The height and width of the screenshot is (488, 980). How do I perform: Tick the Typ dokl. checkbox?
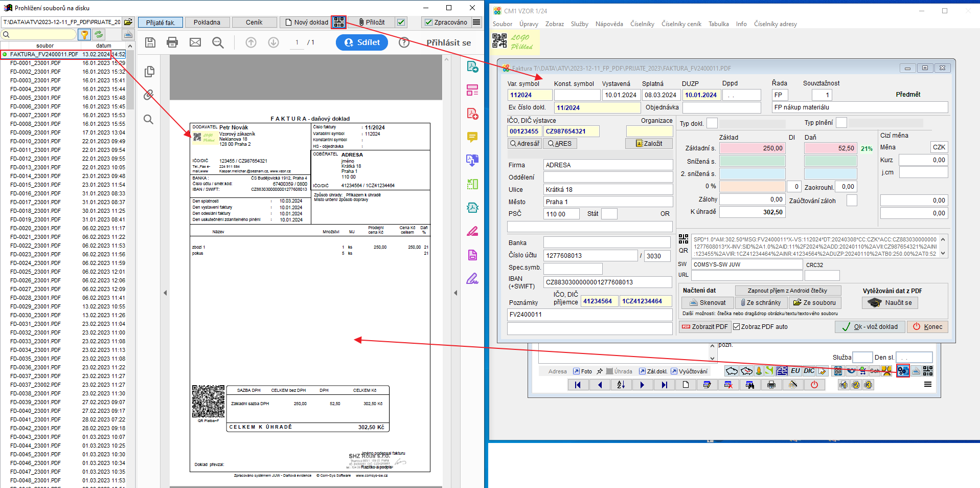[712, 123]
